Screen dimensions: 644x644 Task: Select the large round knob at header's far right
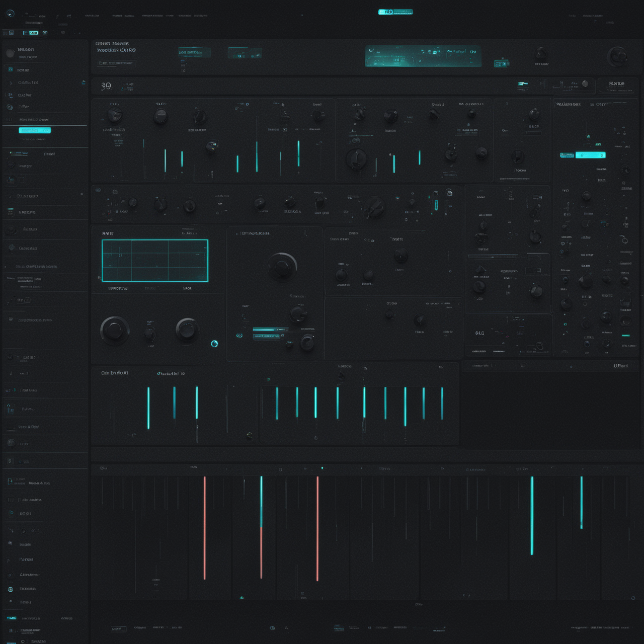(617, 56)
